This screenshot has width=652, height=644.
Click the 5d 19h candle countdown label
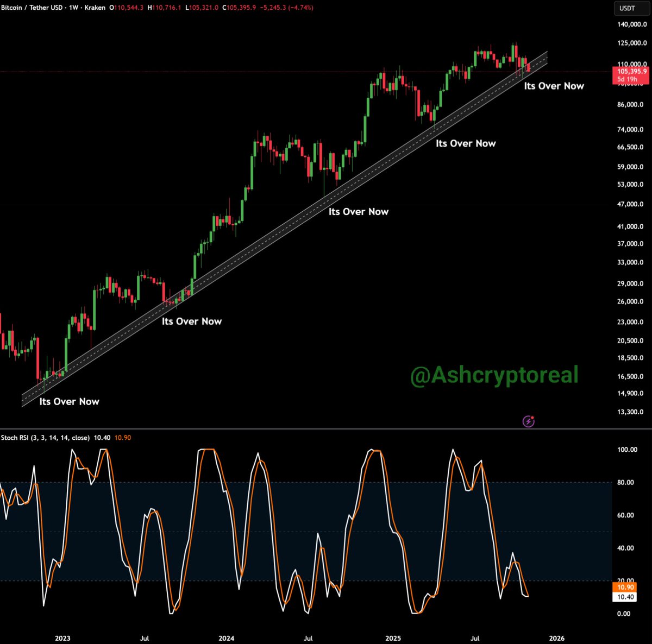pyautogui.click(x=628, y=79)
